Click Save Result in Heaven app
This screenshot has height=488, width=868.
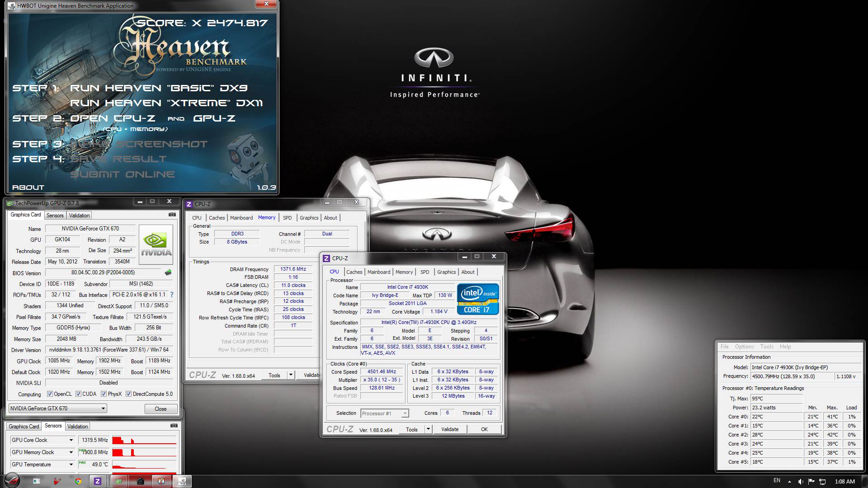coord(118,159)
